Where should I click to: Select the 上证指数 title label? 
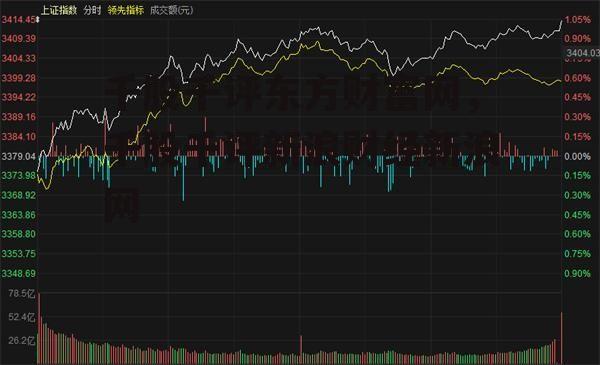point(59,10)
